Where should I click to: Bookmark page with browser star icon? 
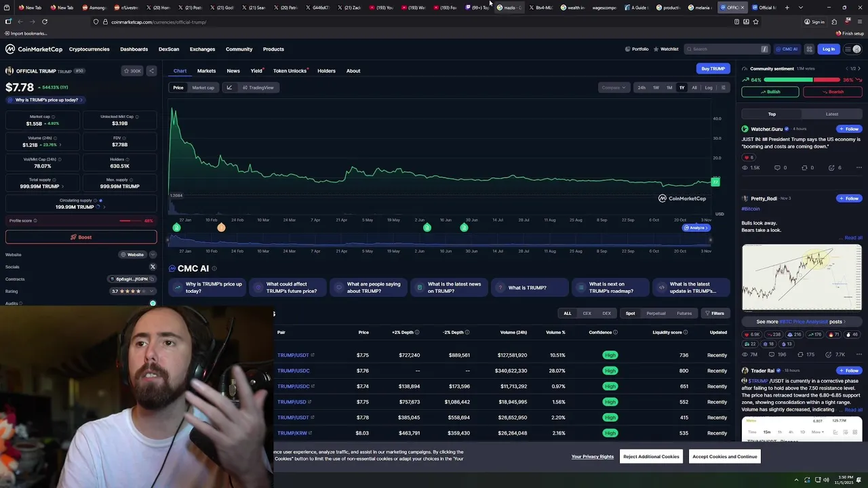click(755, 22)
